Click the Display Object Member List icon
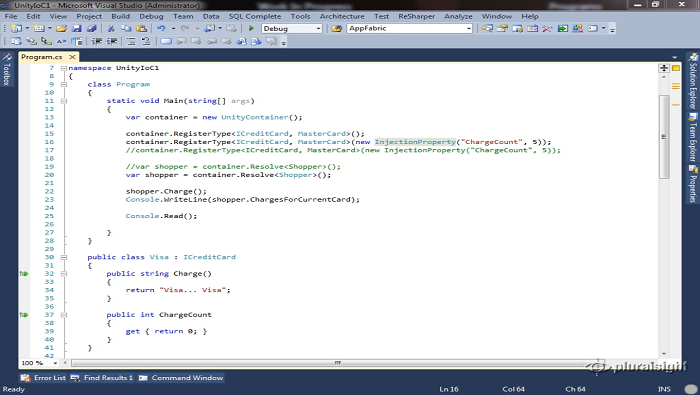 (x=16, y=42)
